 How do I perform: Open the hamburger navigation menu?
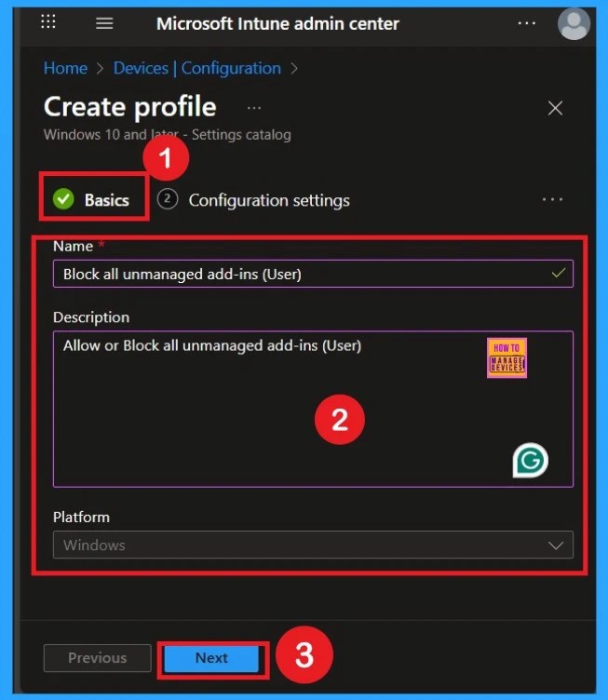coord(104,22)
